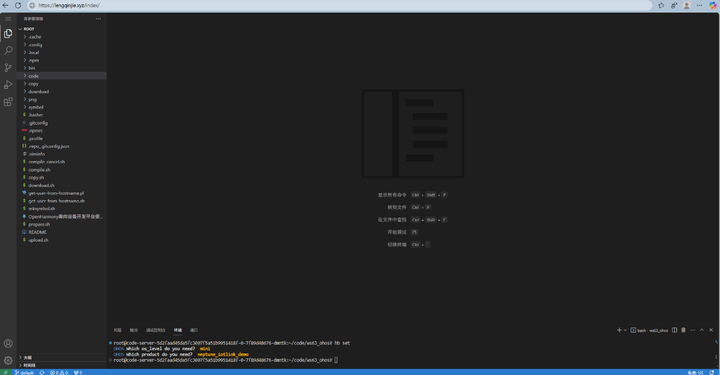Expand the Timeline section in sidebar

(x=62, y=365)
